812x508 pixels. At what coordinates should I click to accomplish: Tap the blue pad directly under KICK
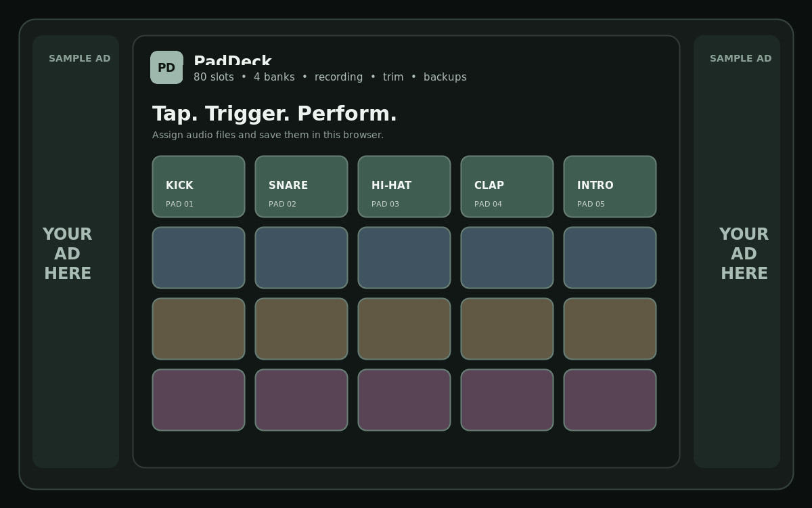coord(198,257)
